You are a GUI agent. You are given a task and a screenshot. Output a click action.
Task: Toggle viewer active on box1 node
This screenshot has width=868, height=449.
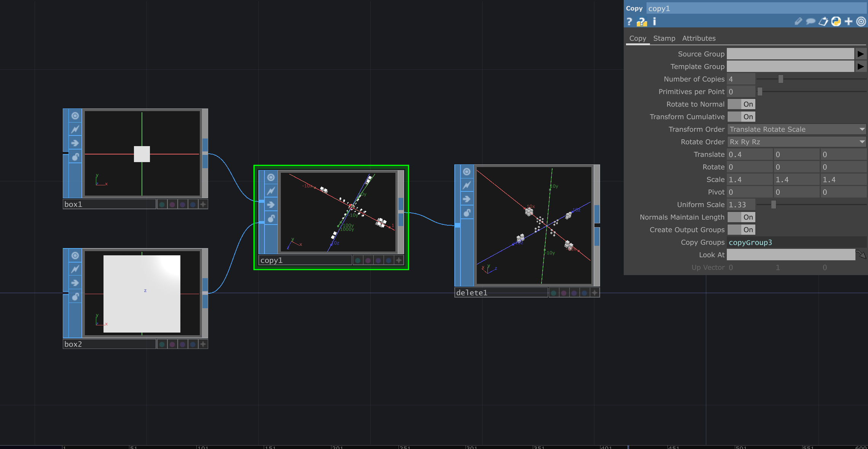coord(75,116)
